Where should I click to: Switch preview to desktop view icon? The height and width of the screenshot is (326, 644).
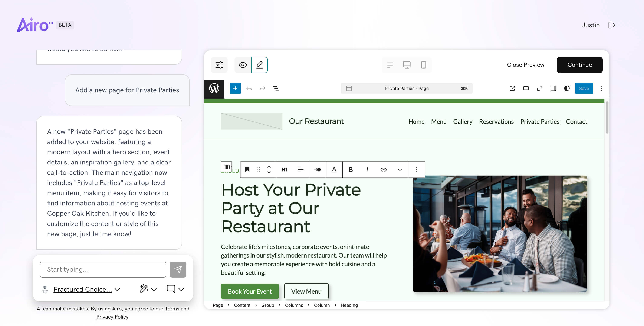406,65
